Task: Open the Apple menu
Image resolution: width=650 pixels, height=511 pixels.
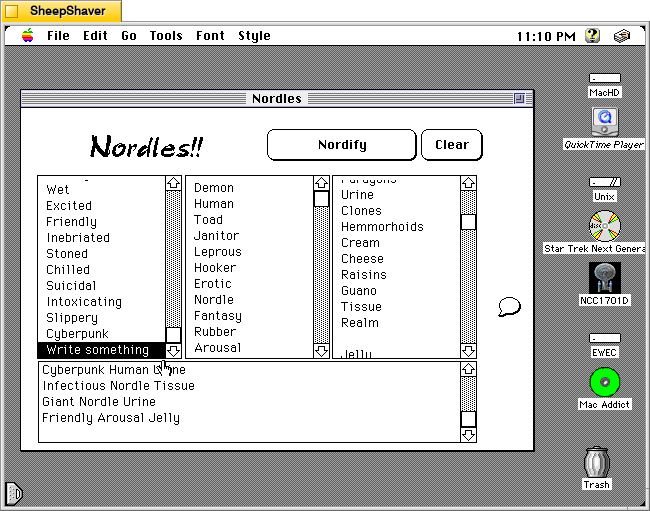Action: coord(28,36)
